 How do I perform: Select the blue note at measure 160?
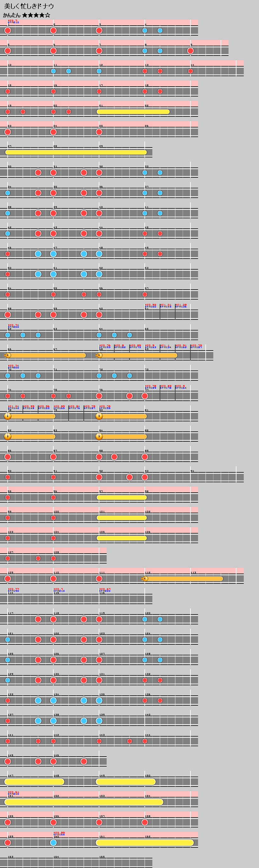53,843
